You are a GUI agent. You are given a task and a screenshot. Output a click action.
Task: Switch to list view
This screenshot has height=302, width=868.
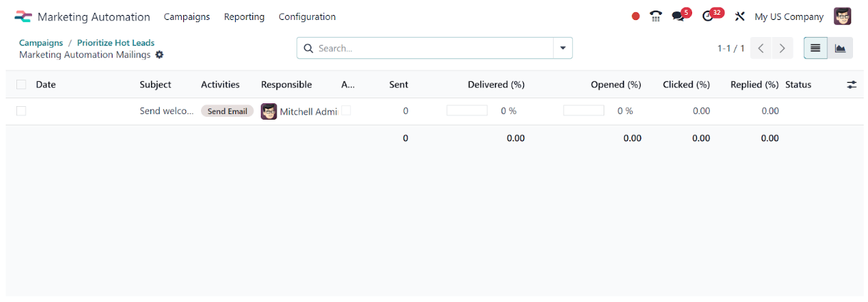816,48
